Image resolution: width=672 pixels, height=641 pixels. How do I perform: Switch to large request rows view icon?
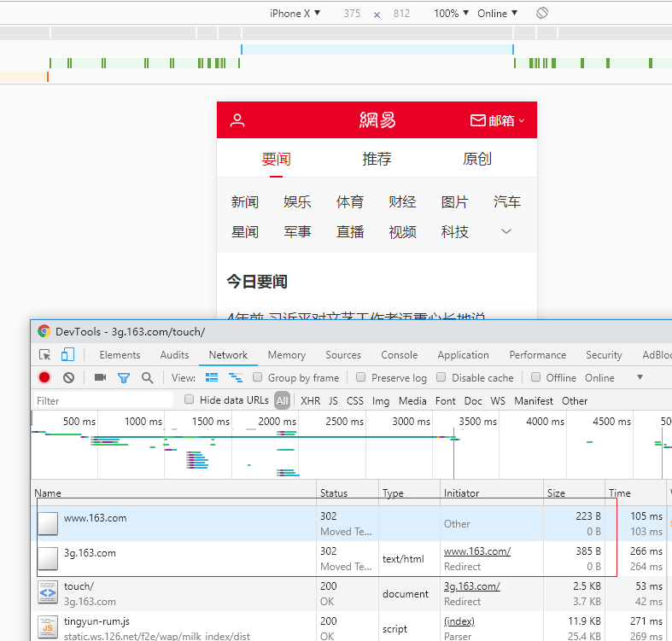point(212,377)
